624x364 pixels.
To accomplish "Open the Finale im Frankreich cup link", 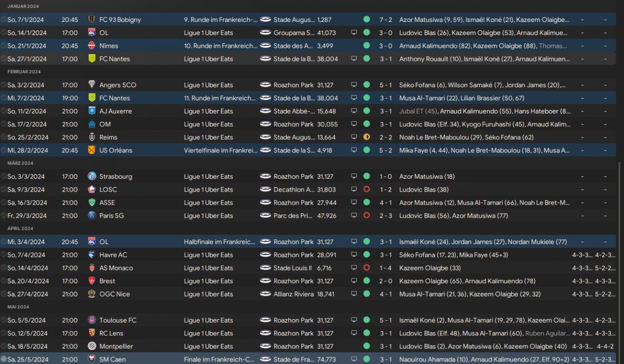I will pos(220,360).
